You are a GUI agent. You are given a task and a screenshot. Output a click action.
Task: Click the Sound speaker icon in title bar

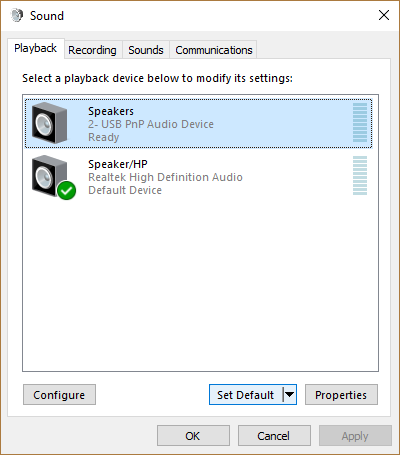(16, 15)
